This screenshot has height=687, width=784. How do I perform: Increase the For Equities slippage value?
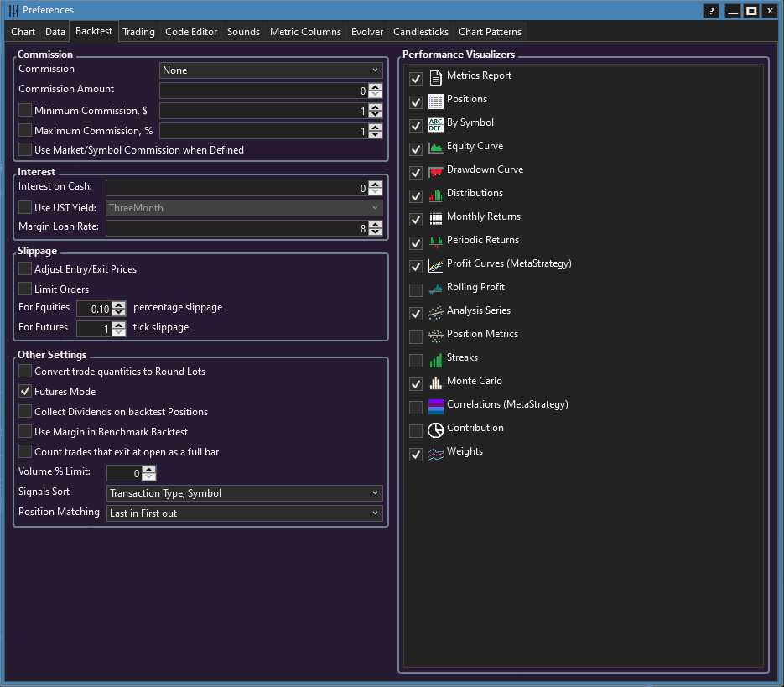(x=119, y=304)
